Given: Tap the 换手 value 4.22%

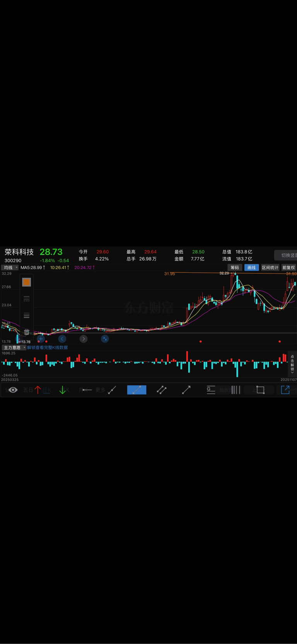Looking at the screenshot, I should [102, 259].
